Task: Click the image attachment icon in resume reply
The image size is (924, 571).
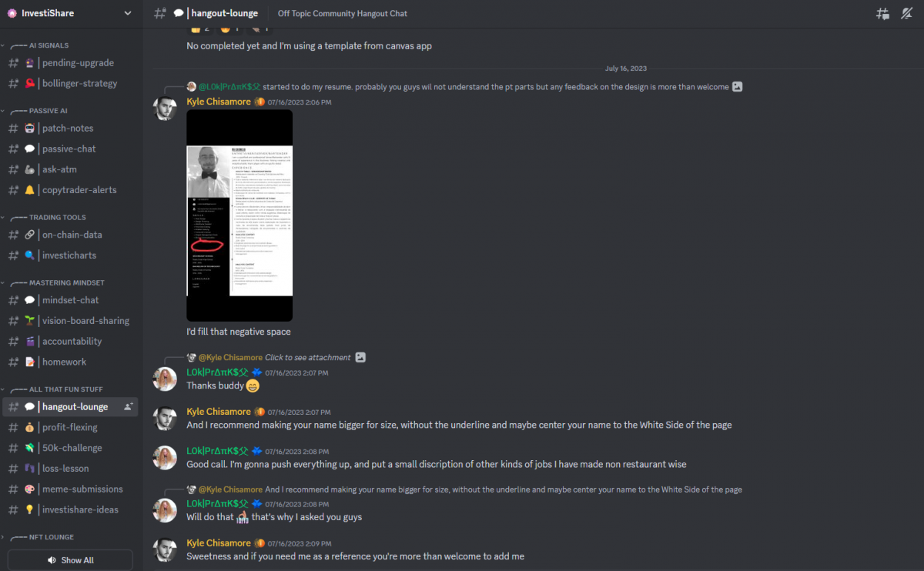Action: pyautogui.click(x=737, y=87)
